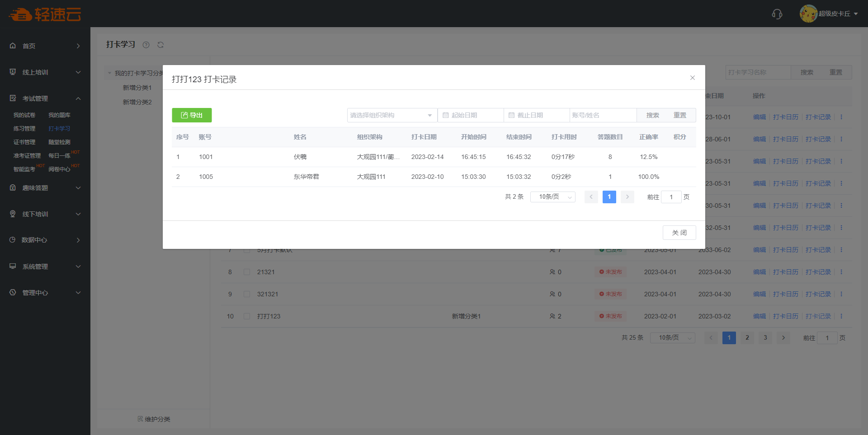Open the 请选择组织架构 dropdown
Screen dimensions: 868x435
[392, 115]
